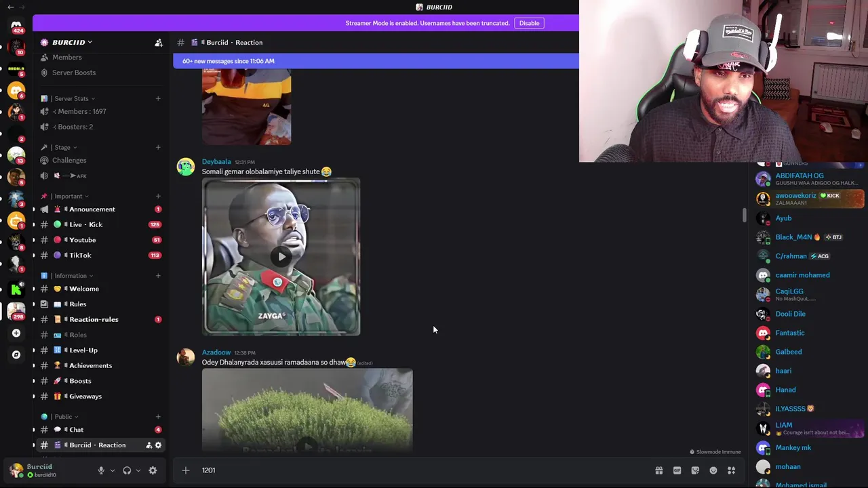The image size is (868, 488).
Task: Open the orange shirt image thumbnail
Action: [246, 106]
